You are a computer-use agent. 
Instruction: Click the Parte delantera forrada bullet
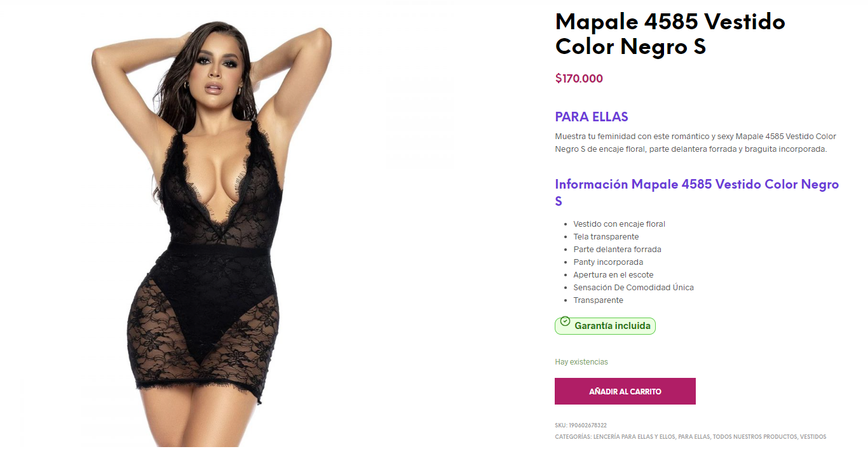point(617,250)
